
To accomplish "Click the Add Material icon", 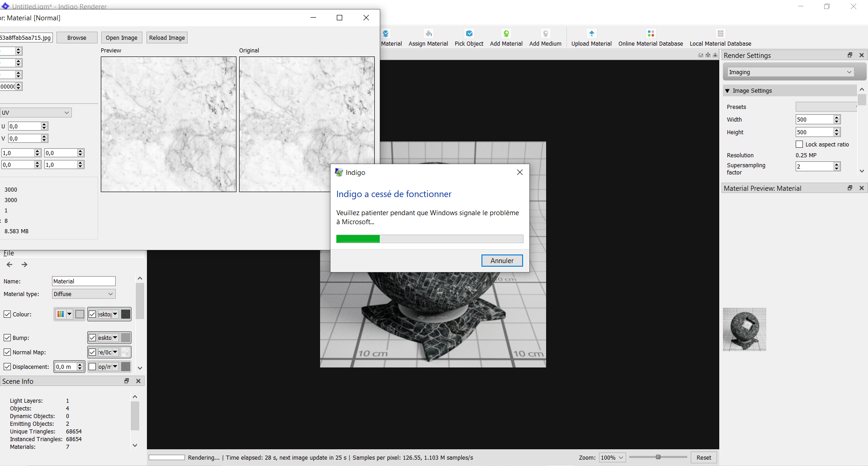I will (x=506, y=34).
